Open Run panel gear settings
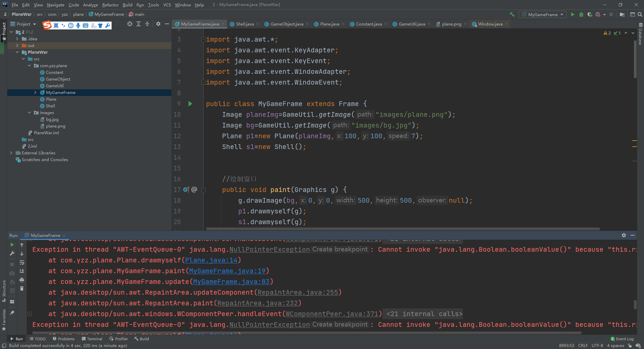The height and width of the screenshot is (349, 644). [624, 235]
